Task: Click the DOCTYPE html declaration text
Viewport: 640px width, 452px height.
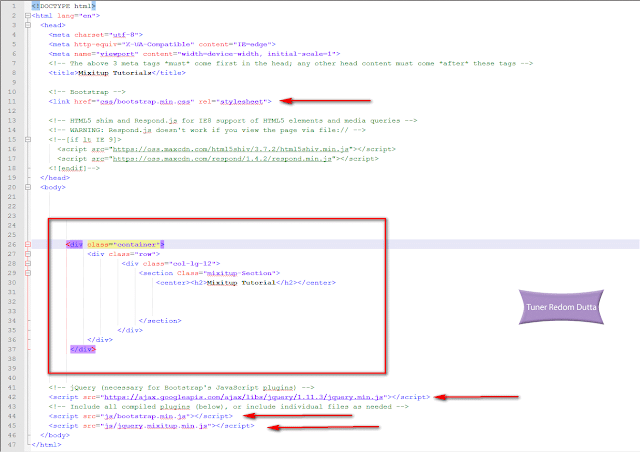Action: click(x=64, y=6)
